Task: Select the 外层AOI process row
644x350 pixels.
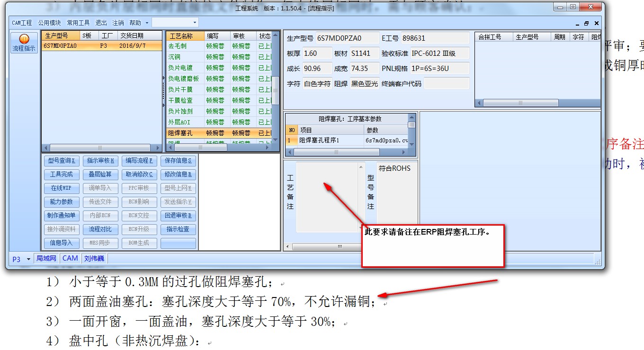Action: coord(219,122)
